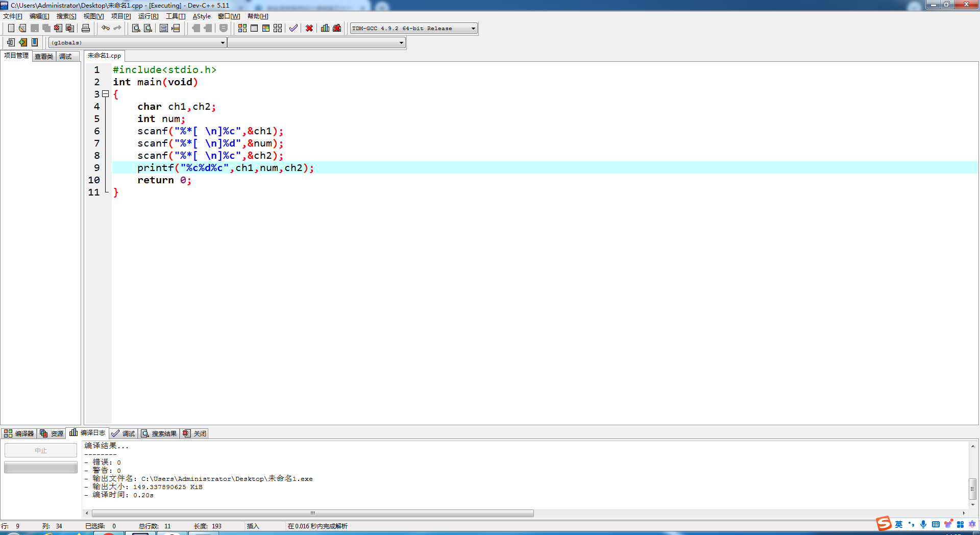Click the goto line toolbar icon
The width and height of the screenshot is (980, 535).
click(176, 28)
